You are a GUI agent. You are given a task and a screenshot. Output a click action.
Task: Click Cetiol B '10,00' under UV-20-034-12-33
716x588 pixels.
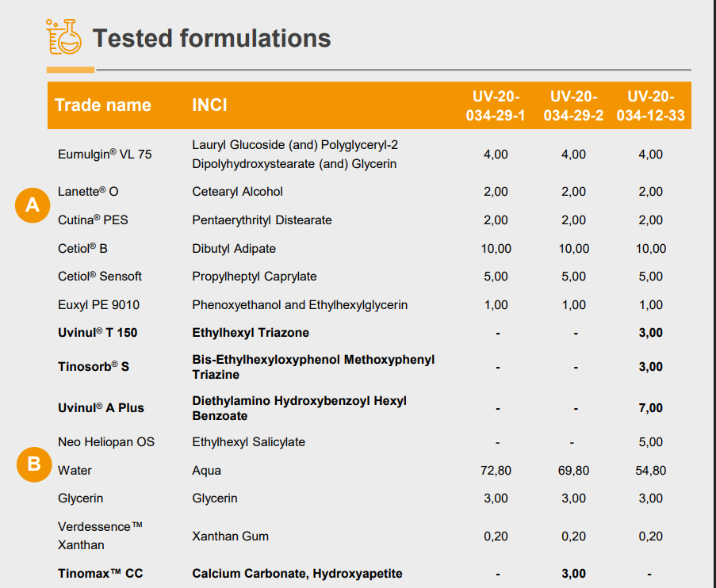coord(651,248)
